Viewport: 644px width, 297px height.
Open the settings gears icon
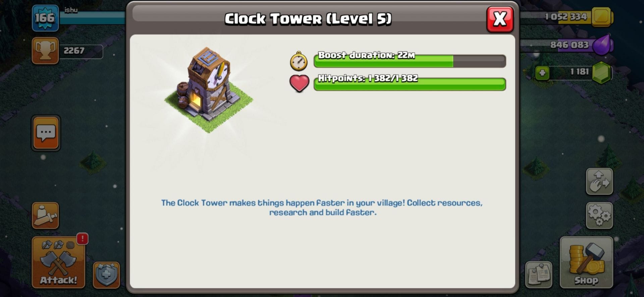(x=599, y=216)
